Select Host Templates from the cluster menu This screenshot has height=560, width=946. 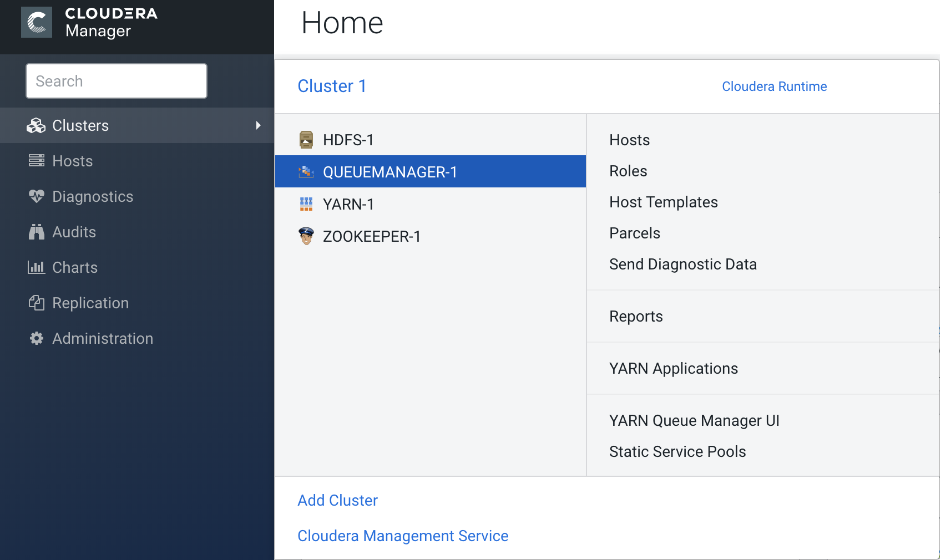663,202
